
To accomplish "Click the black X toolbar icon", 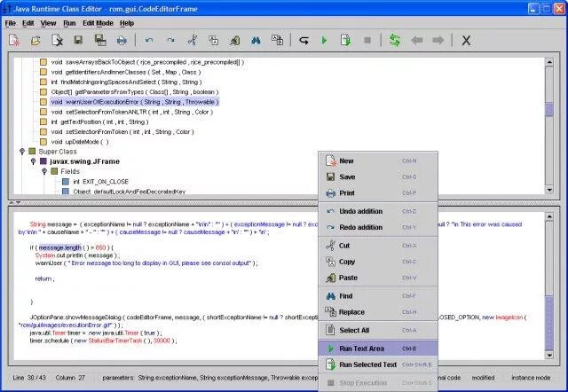I will pyautogui.click(x=466, y=40).
